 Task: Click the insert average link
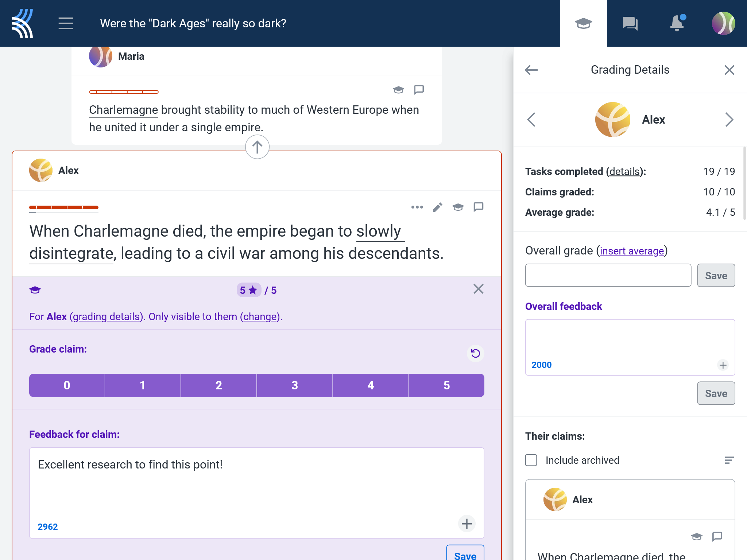click(632, 251)
